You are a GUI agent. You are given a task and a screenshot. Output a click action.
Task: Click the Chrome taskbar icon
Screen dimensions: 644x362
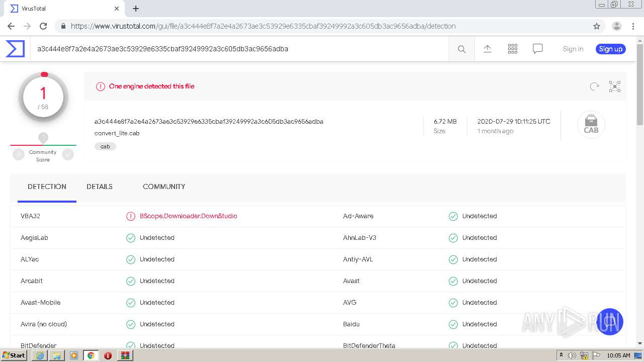click(x=91, y=355)
